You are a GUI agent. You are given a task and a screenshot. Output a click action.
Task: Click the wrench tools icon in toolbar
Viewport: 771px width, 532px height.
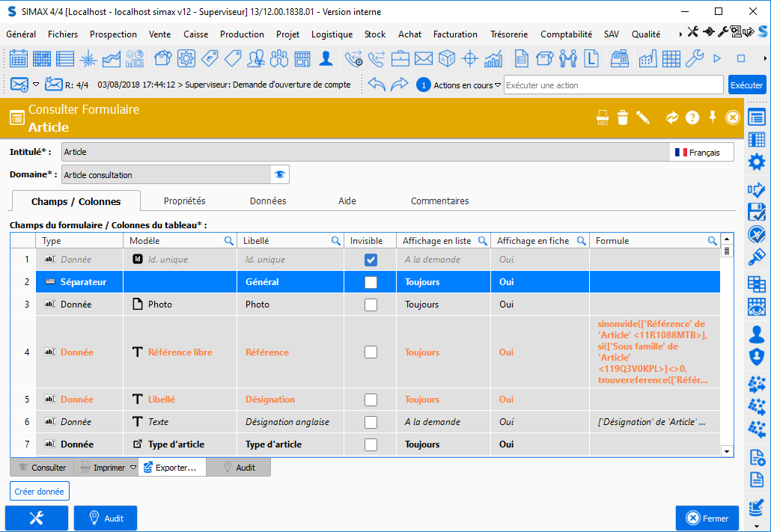tap(694, 58)
